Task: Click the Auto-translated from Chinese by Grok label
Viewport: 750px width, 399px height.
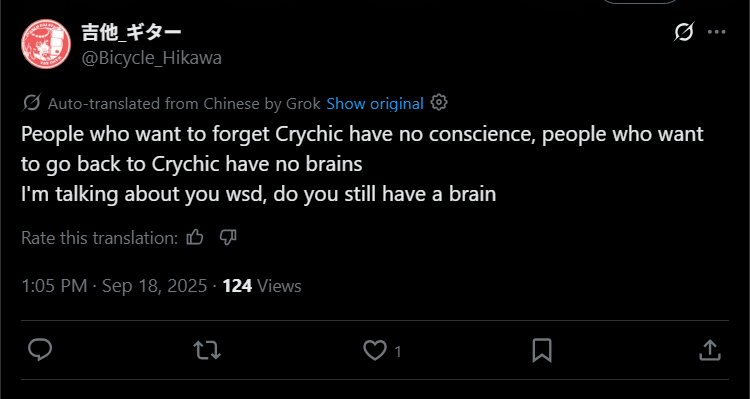Action: 184,104
